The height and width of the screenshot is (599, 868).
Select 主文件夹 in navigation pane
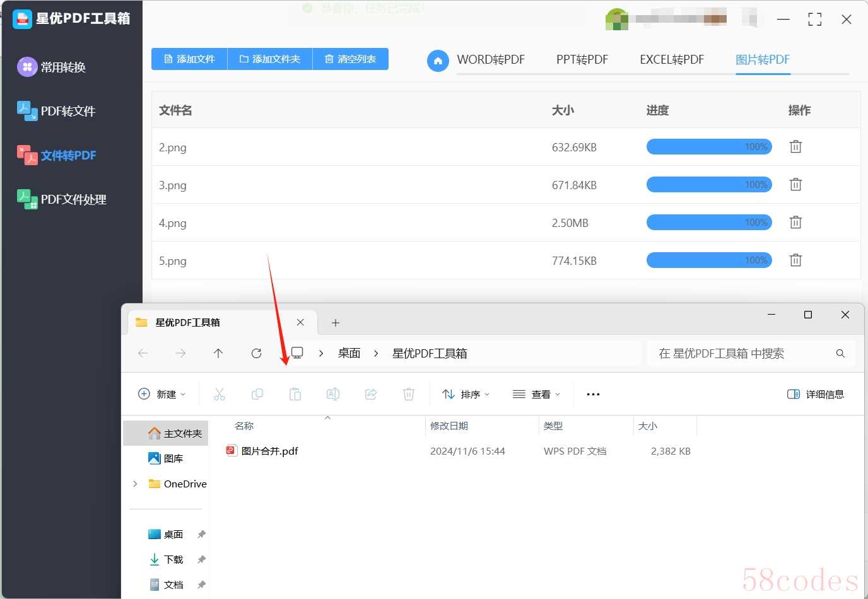pos(166,433)
